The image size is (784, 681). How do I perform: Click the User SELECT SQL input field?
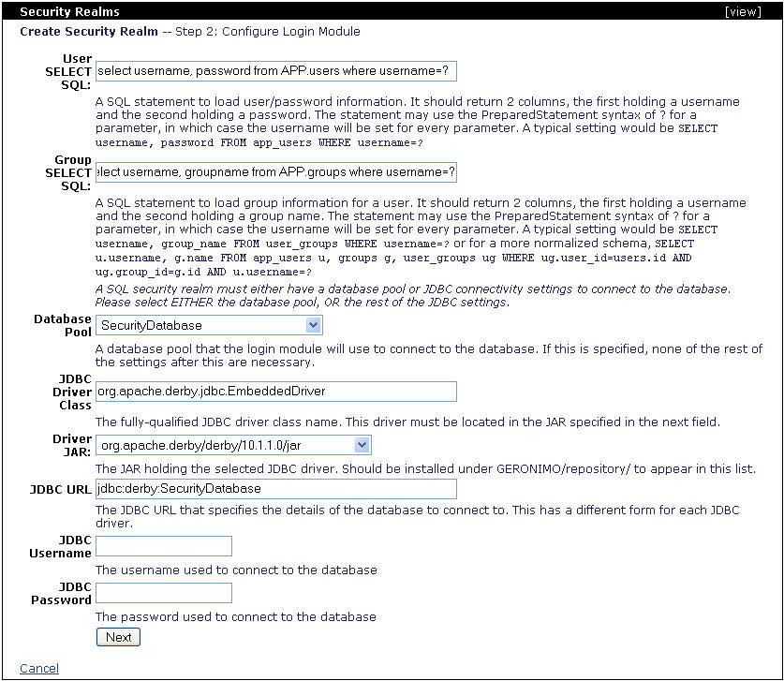tap(276, 71)
